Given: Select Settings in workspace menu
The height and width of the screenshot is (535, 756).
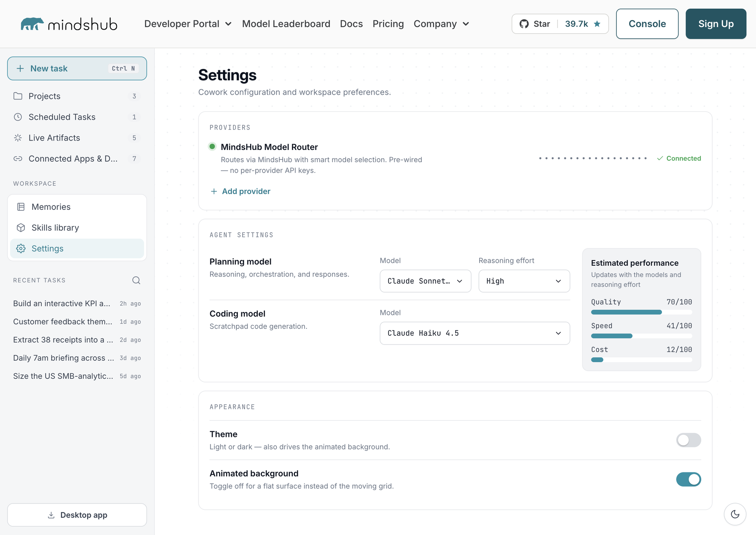Looking at the screenshot, I should tap(77, 248).
